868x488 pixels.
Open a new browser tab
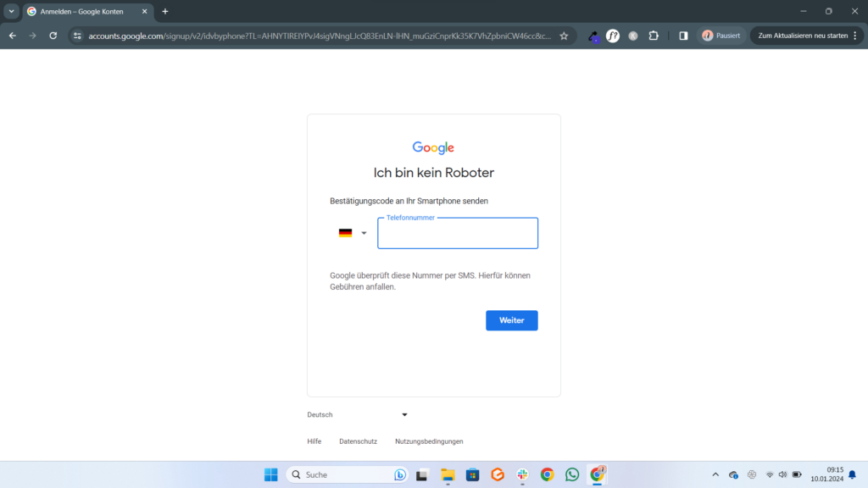coord(165,11)
